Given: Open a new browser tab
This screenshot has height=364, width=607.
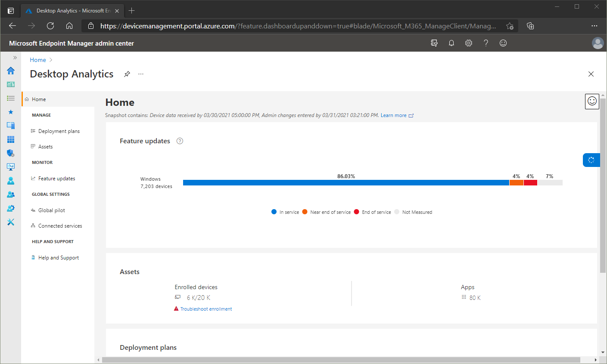Looking at the screenshot, I should [132, 10].
